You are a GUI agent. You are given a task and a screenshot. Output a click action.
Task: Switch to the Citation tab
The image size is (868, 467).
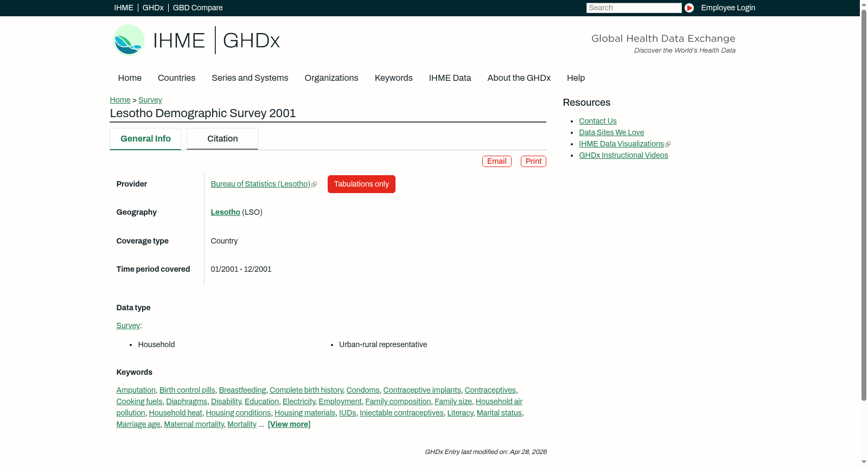(x=222, y=139)
